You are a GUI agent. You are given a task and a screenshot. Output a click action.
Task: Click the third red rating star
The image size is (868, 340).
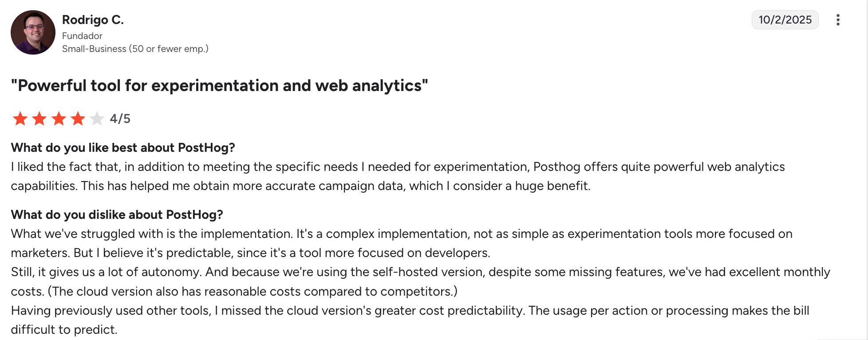(x=59, y=119)
